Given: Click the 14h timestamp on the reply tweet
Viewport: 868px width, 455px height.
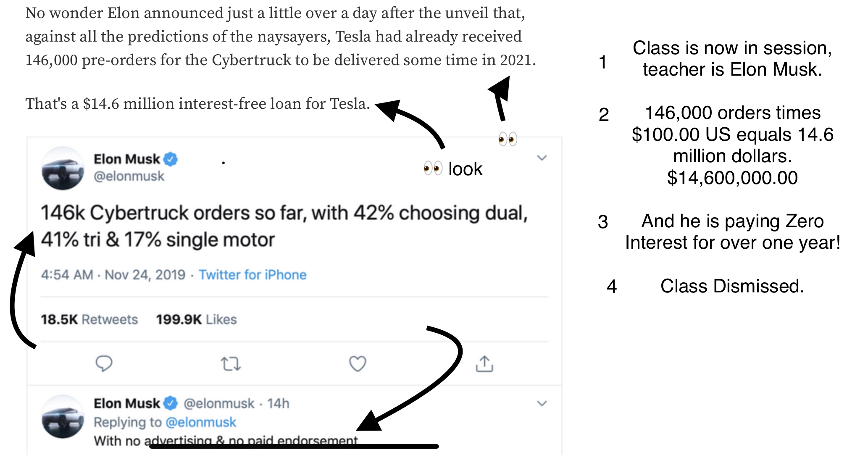Looking at the screenshot, I should [278, 404].
